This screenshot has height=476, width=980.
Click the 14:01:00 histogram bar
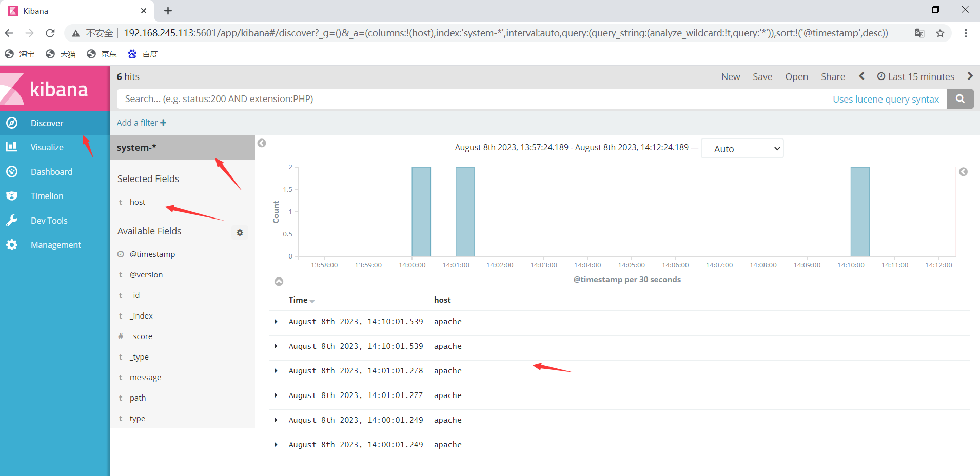[x=465, y=211]
